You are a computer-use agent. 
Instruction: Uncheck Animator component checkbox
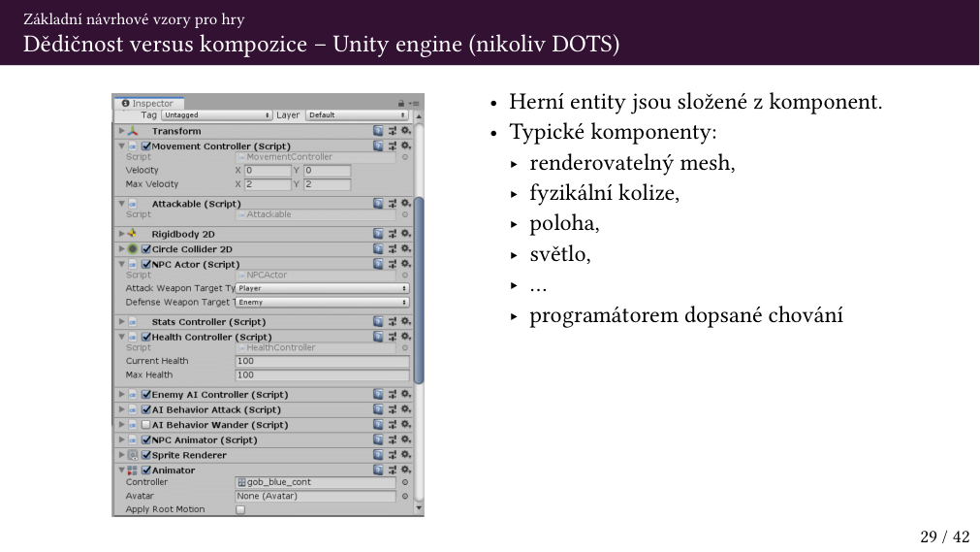coord(146,470)
